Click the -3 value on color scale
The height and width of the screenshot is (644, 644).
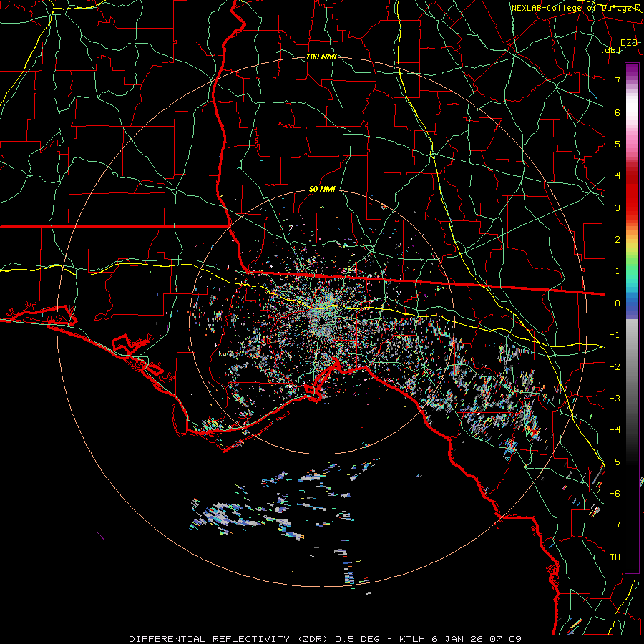click(x=615, y=399)
